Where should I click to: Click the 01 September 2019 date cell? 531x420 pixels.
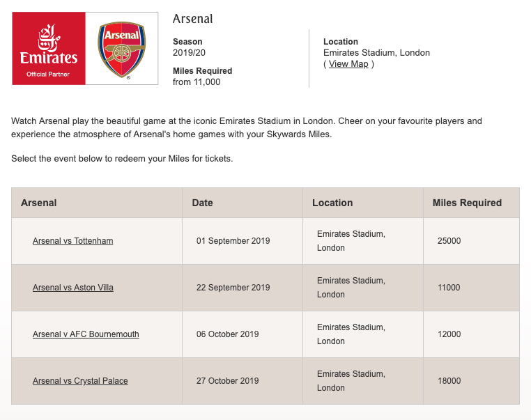click(x=233, y=241)
